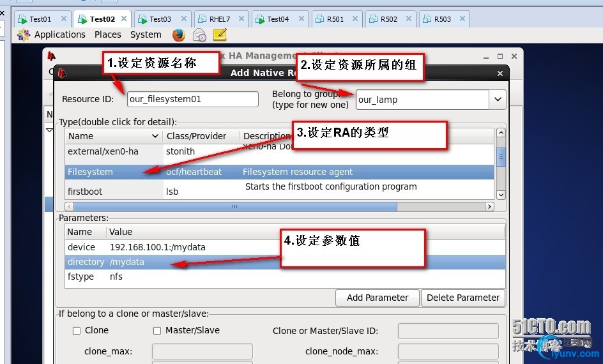Screen dimensions: 603x364
Task: Select the firstboot lsb row
Action: [279, 191]
